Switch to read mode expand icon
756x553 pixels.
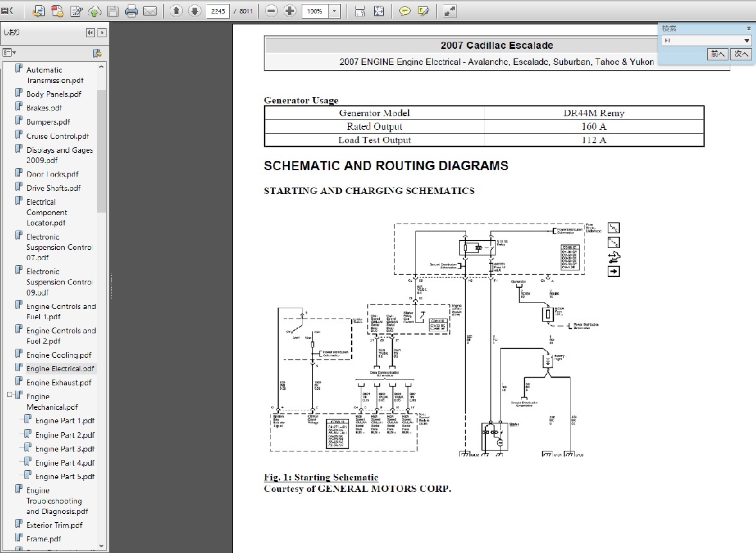click(x=450, y=11)
